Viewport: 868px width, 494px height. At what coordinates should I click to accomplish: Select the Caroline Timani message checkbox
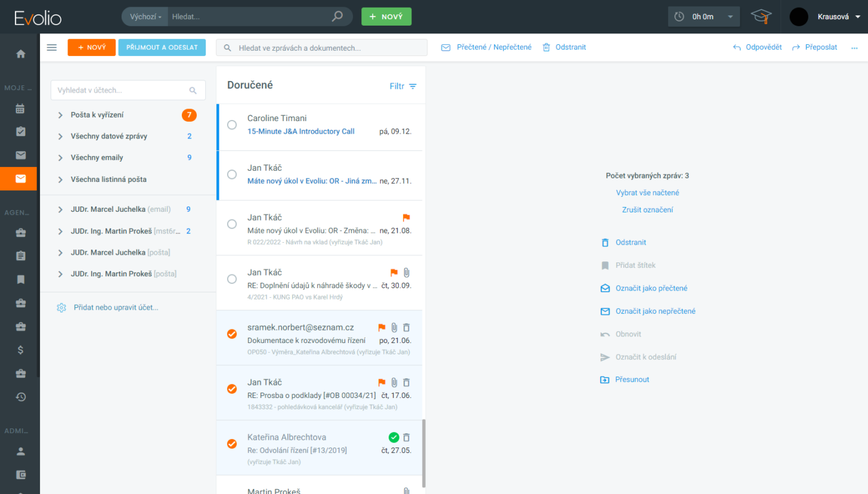(232, 125)
